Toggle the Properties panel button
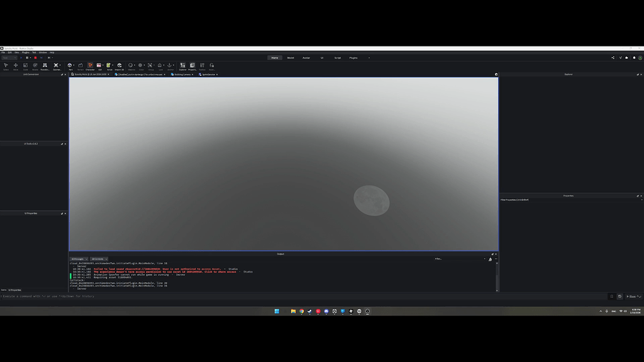Screen dimensions: 644x362 (x=192, y=66)
